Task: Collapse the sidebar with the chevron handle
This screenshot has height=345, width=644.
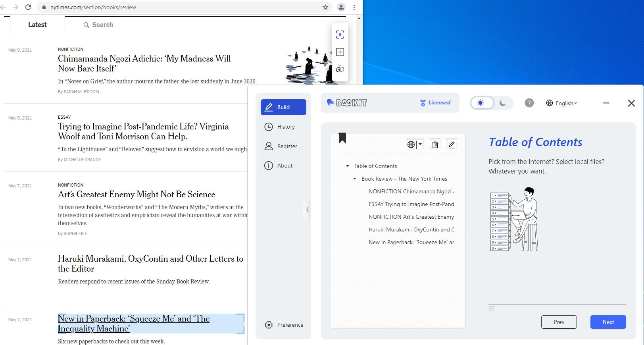Action: 307,210
